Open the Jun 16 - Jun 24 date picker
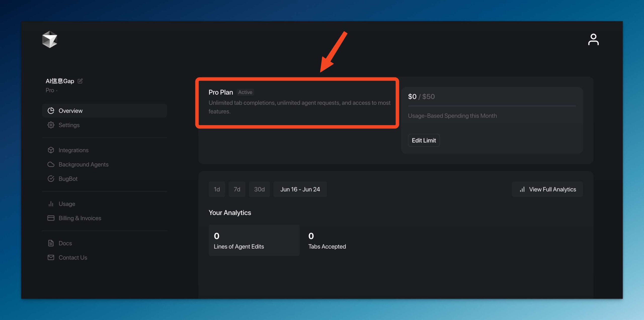This screenshot has width=644, height=320. pos(300,189)
